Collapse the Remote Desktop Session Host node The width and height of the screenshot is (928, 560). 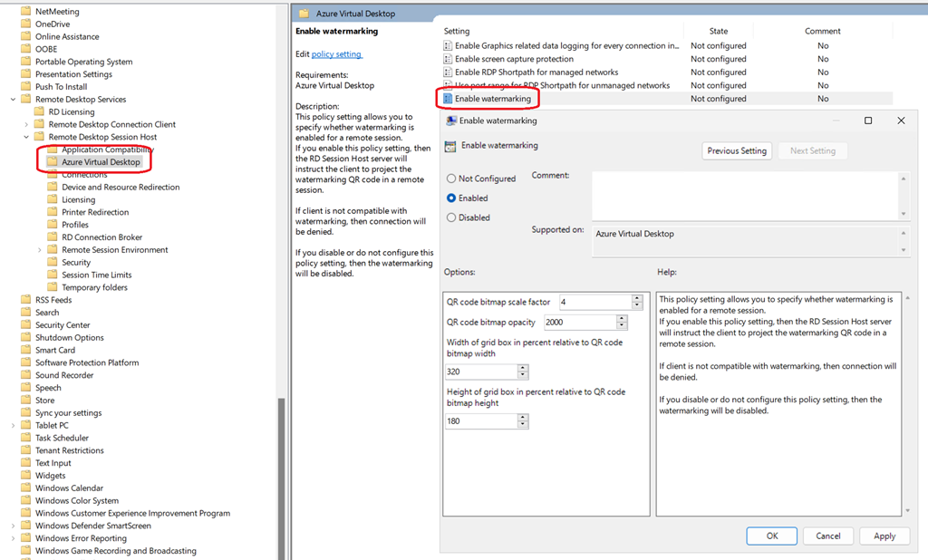click(x=26, y=137)
